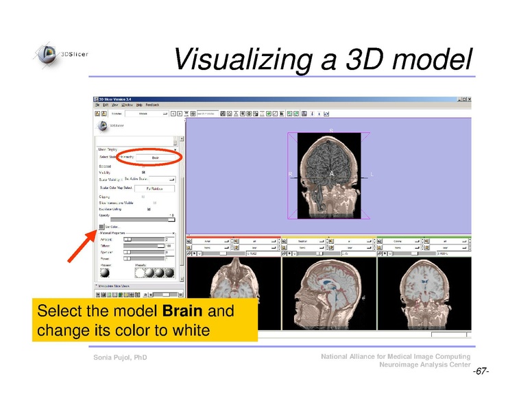Open the Edit menu
The width and height of the screenshot is (532, 411).
click(x=106, y=105)
